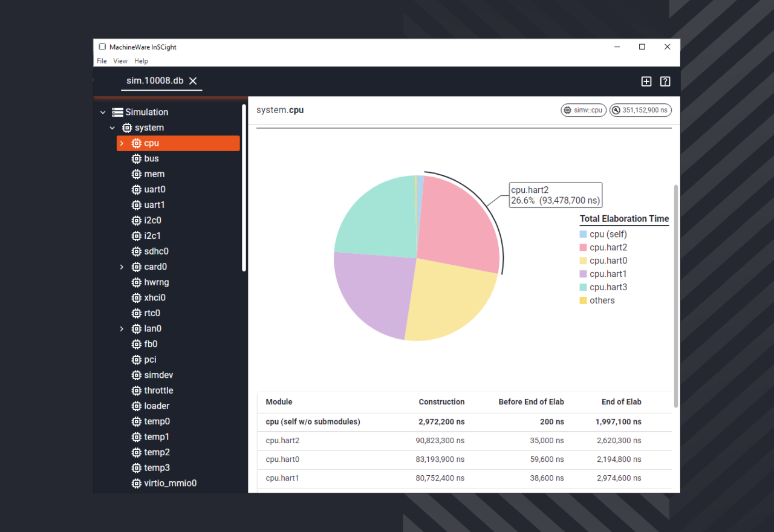Click the simv::cpu badge button
The width and height of the screenshot is (774, 532).
(583, 110)
